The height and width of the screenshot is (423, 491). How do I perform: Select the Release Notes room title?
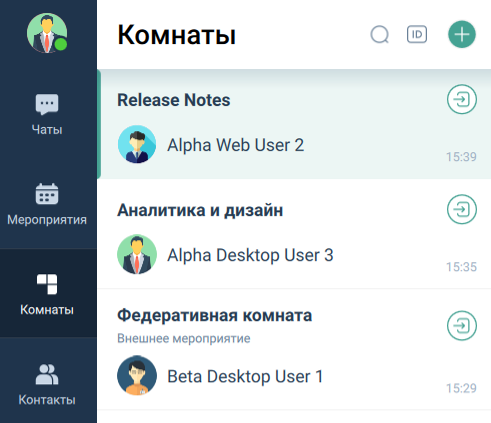click(x=174, y=100)
